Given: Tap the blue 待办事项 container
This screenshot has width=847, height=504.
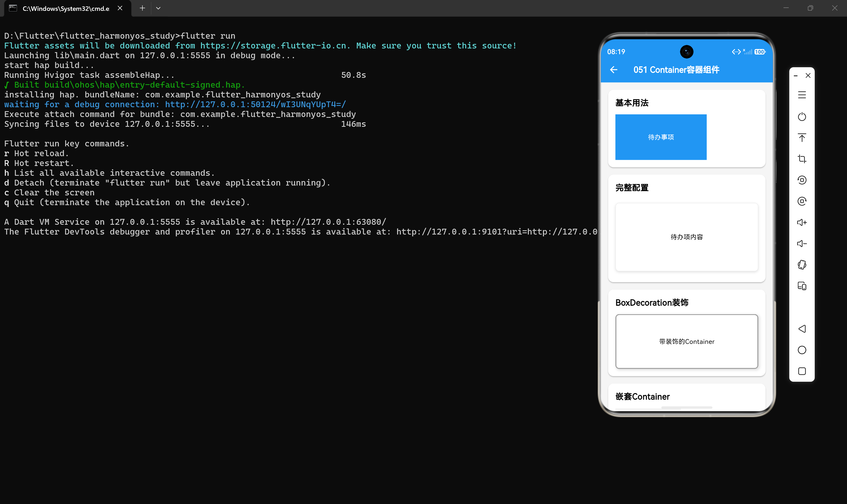Looking at the screenshot, I should (661, 137).
